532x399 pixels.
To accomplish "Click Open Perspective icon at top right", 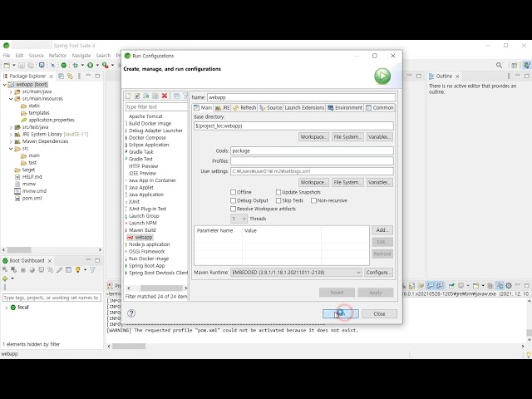I will pyautogui.click(x=515, y=65).
